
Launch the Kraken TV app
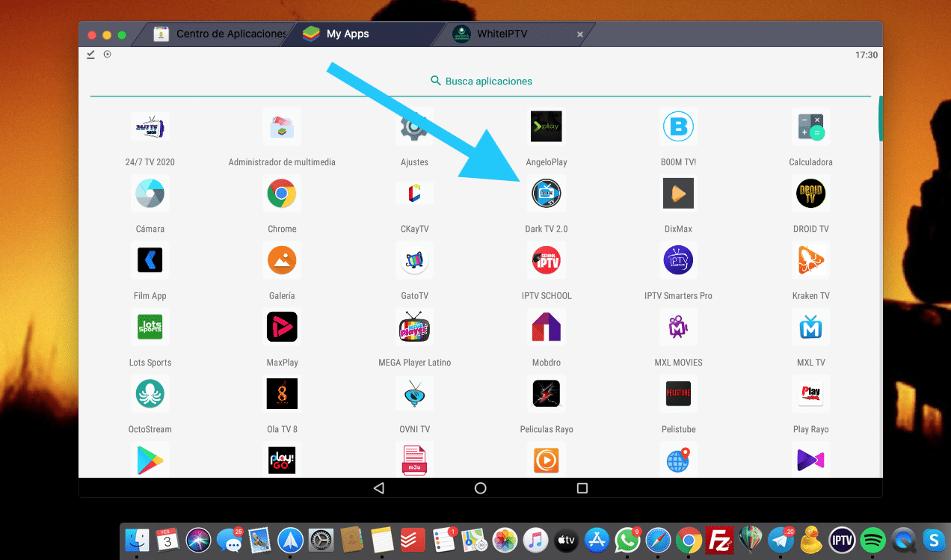coord(810,261)
